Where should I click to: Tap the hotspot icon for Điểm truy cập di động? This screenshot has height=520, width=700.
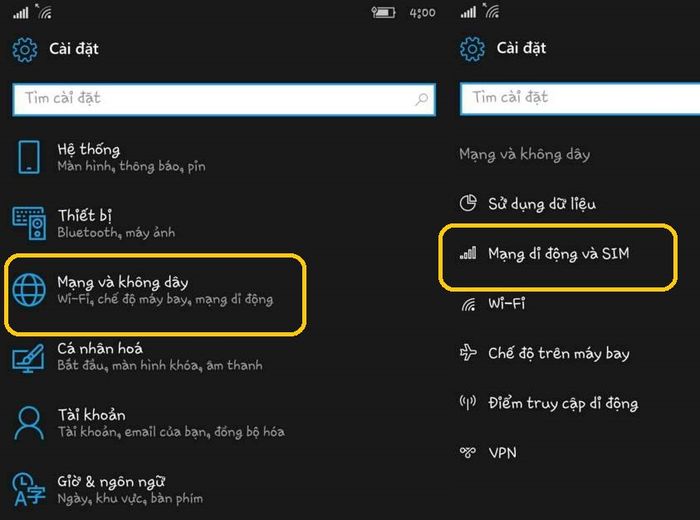(468, 402)
